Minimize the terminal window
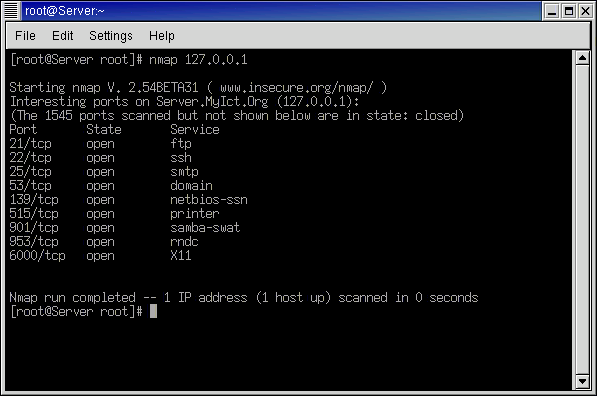The height and width of the screenshot is (396, 597). click(551, 11)
